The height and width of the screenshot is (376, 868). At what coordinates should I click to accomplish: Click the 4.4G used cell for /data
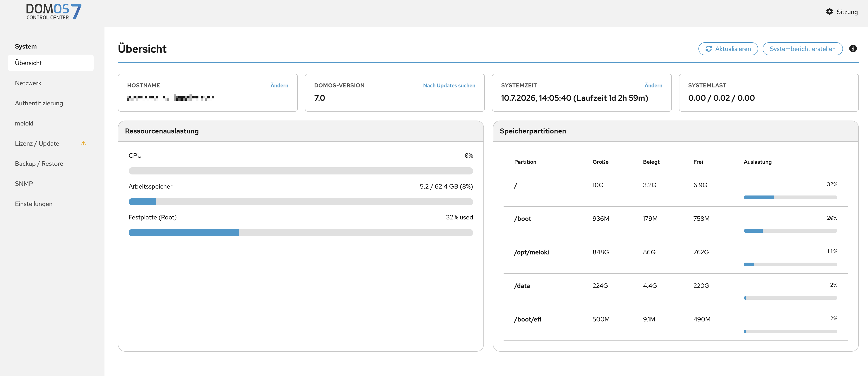tap(650, 286)
